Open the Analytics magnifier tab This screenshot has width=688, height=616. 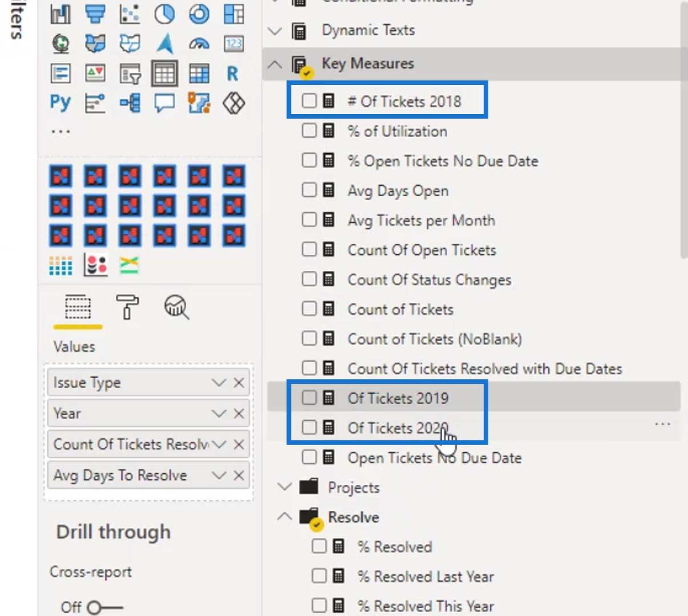click(176, 307)
